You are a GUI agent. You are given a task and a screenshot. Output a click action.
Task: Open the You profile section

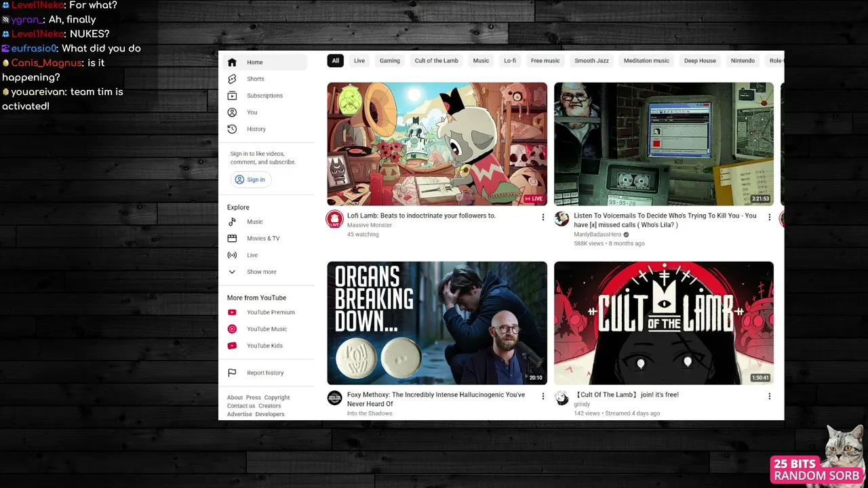click(x=265, y=113)
